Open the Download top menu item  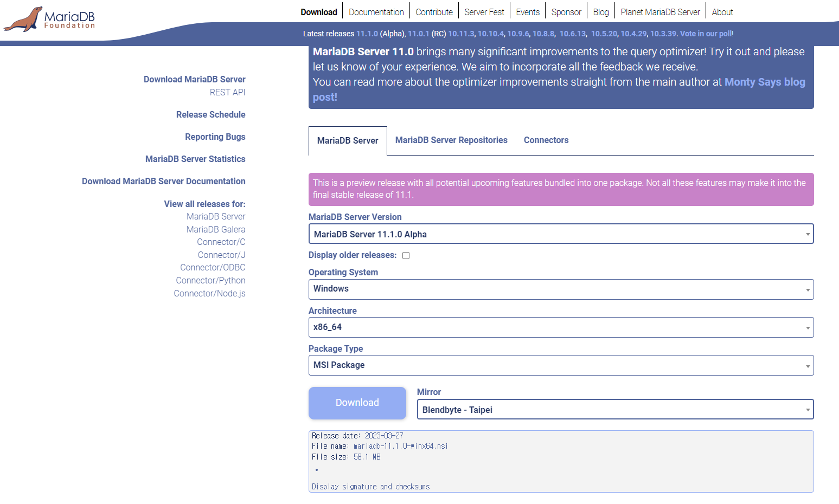(x=319, y=12)
